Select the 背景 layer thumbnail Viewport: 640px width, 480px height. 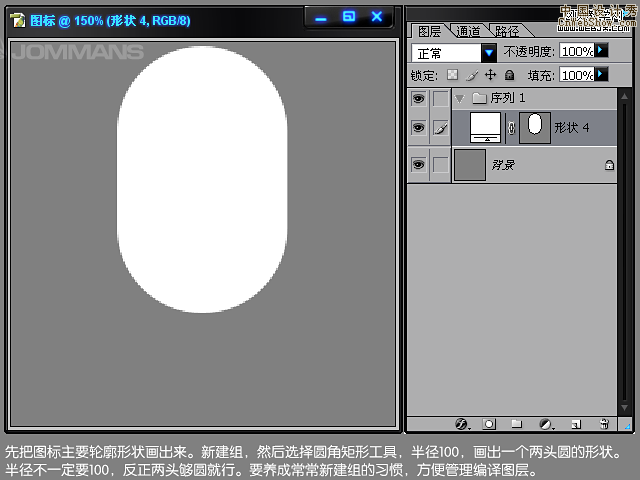(x=470, y=165)
